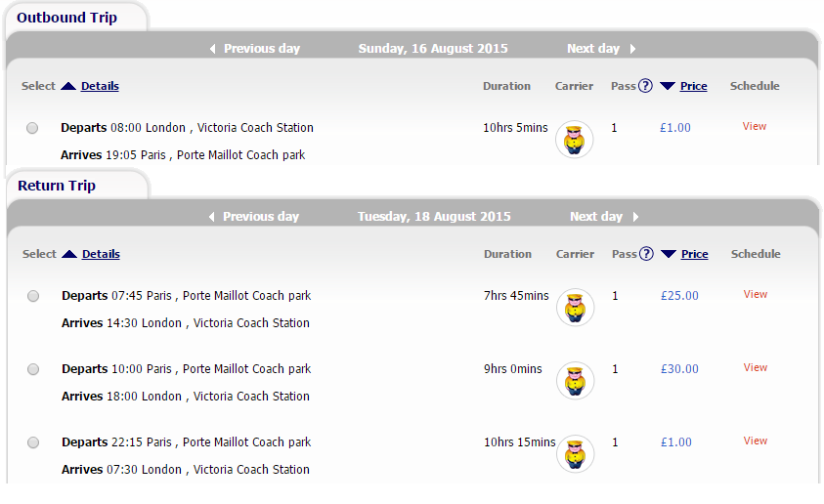The image size is (824, 504).
Task: Open the Outbound Trip tab
Action: tap(66, 18)
